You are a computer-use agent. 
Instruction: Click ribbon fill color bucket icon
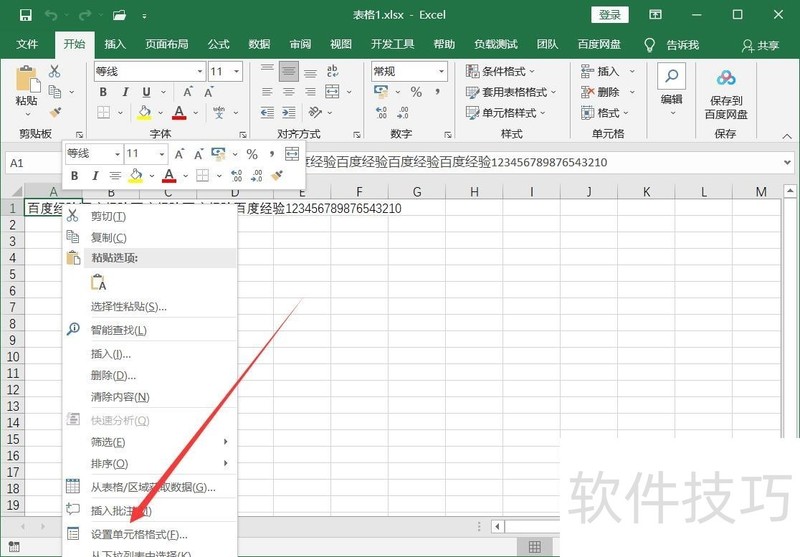tap(144, 112)
